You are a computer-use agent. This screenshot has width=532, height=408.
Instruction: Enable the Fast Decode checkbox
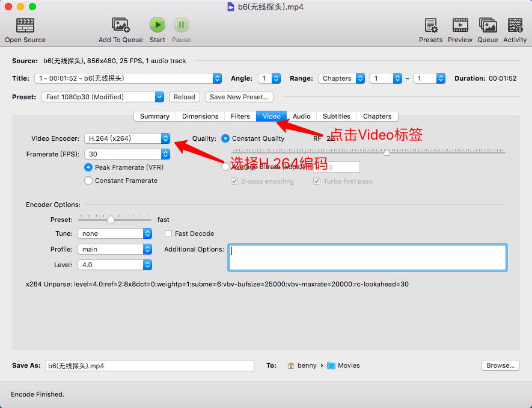pyautogui.click(x=168, y=233)
